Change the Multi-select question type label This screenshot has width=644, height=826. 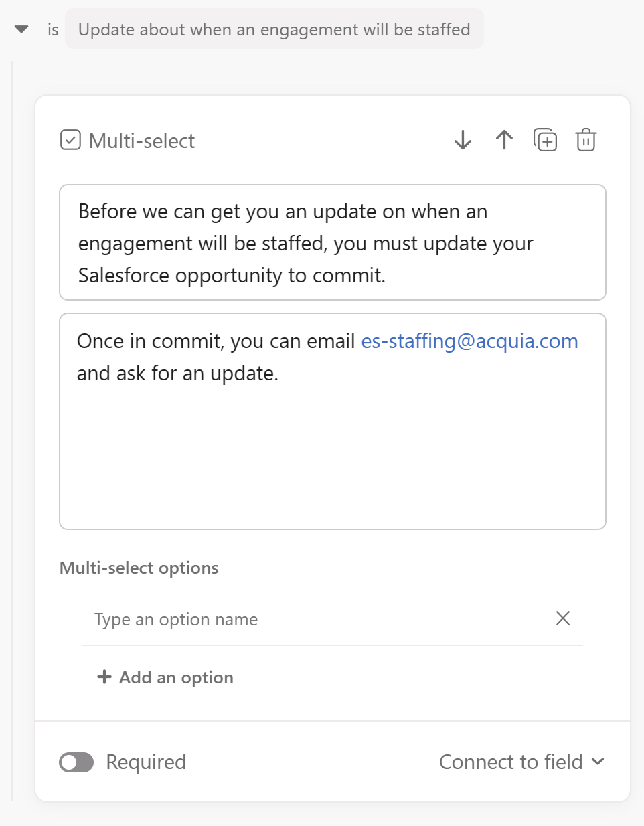[x=142, y=141]
